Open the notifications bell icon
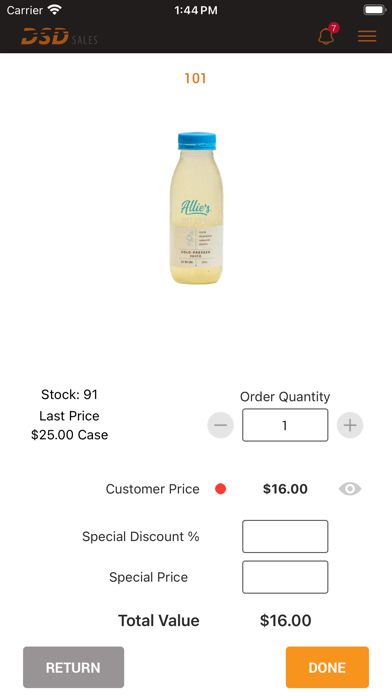The width and height of the screenshot is (392, 696). click(326, 36)
